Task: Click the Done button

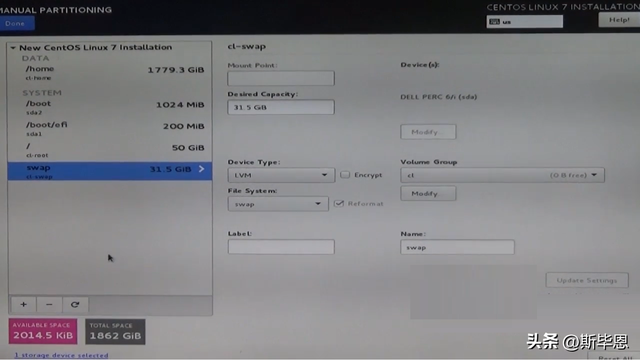Action: (x=16, y=24)
